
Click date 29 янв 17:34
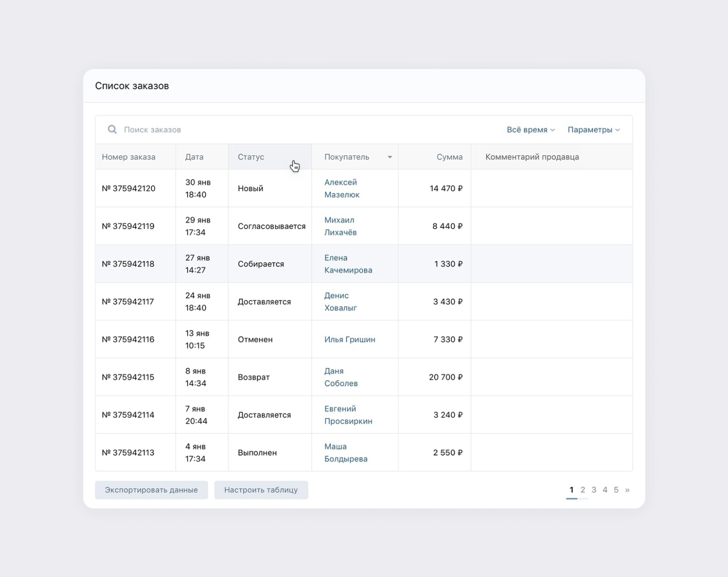pos(198,226)
